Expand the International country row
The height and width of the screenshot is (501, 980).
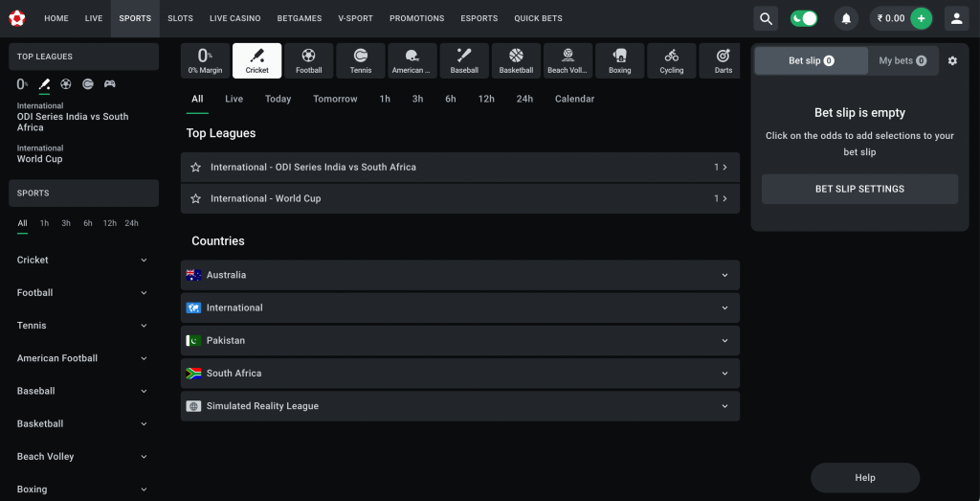(x=460, y=307)
